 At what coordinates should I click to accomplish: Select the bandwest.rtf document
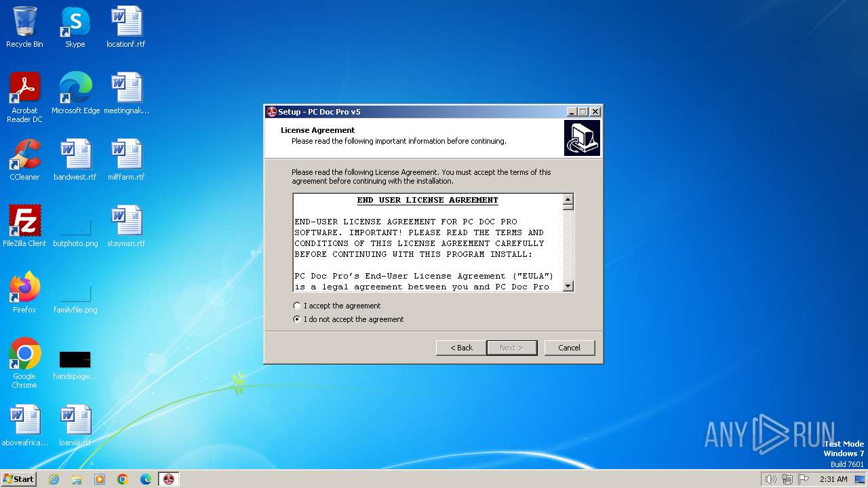click(75, 160)
